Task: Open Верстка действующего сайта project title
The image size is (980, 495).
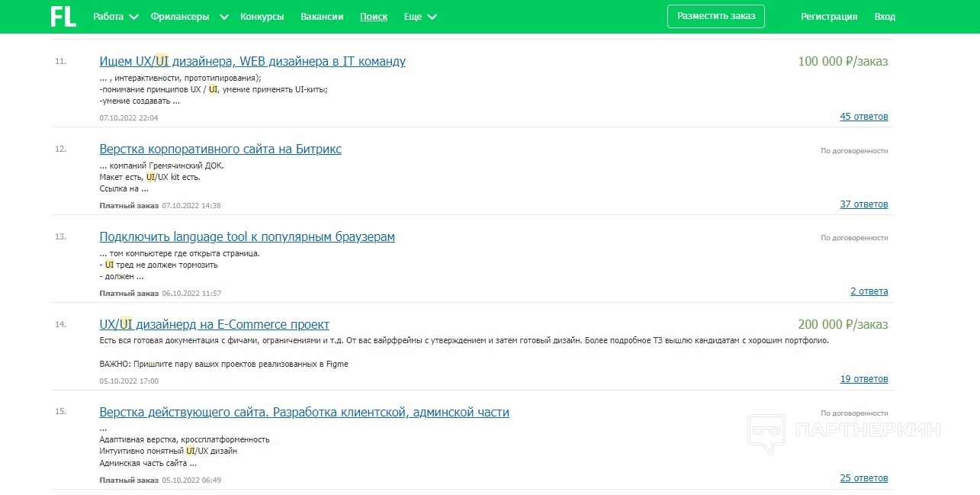Action: (x=304, y=413)
